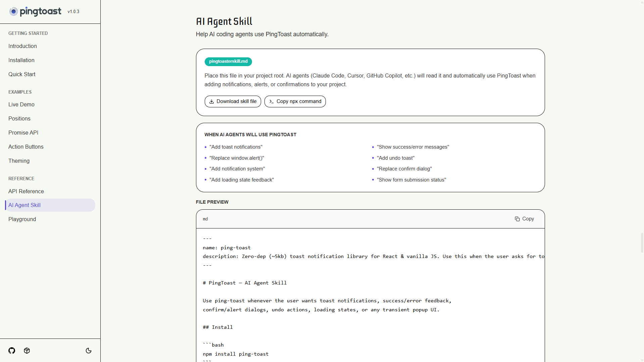Image resolution: width=644 pixels, height=362 pixels.
Task: Click the download icon on skill file button
Action: (211, 101)
